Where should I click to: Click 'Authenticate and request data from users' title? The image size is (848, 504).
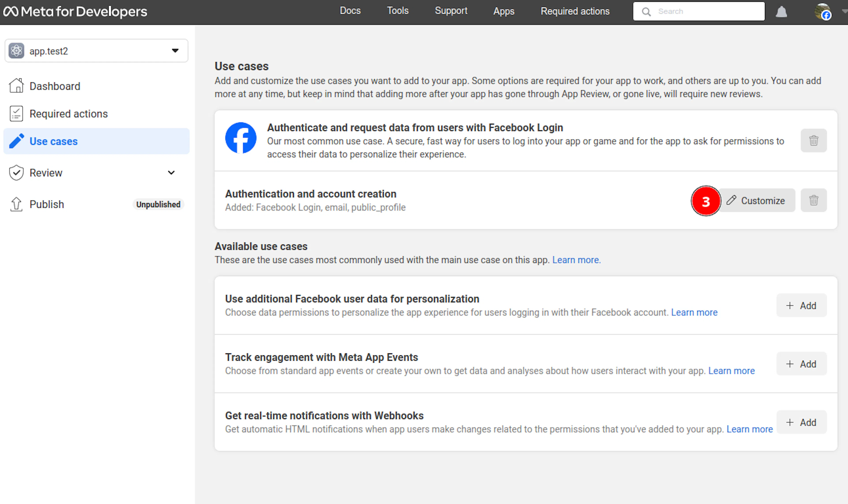coord(415,127)
